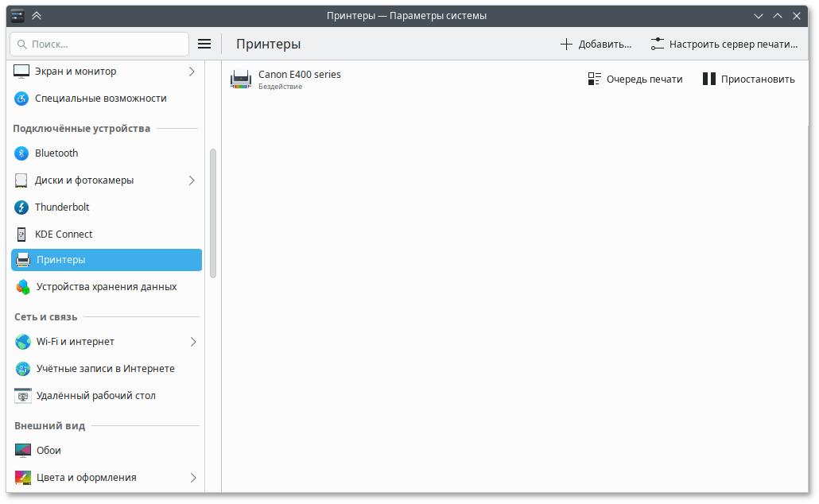Pause the printer with Приостановить
Image resolution: width=819 pixels, height=504 pixels.
[x=748, y=79]
